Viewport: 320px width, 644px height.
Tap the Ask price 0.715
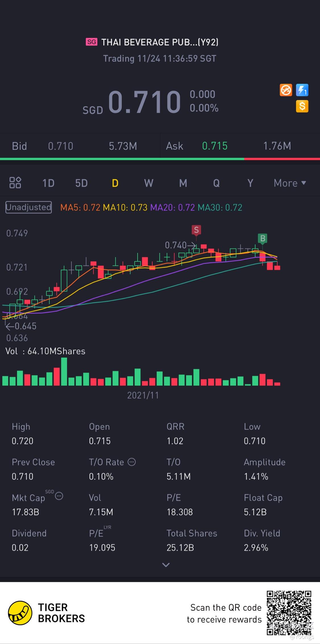point(215,146)
